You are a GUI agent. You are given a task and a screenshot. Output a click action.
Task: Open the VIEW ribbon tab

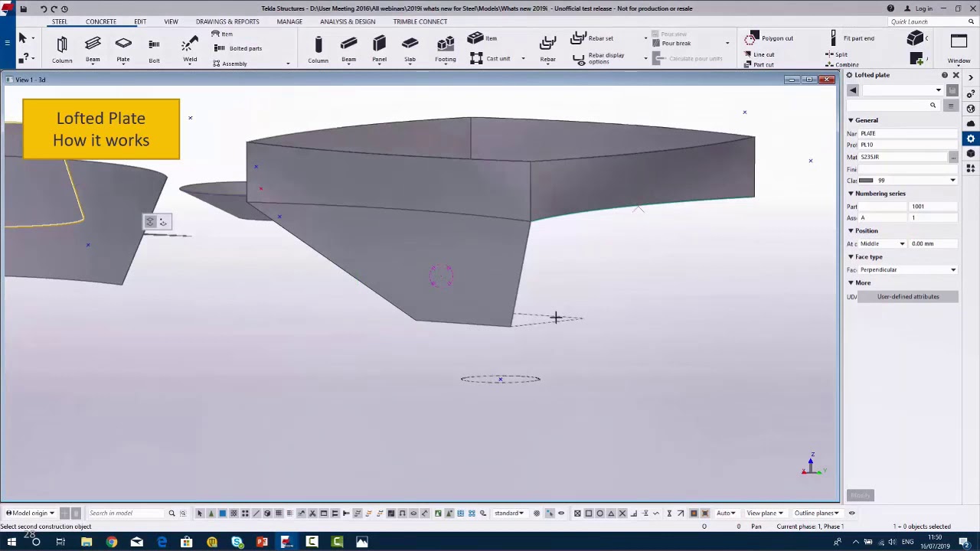coord(171,21)
